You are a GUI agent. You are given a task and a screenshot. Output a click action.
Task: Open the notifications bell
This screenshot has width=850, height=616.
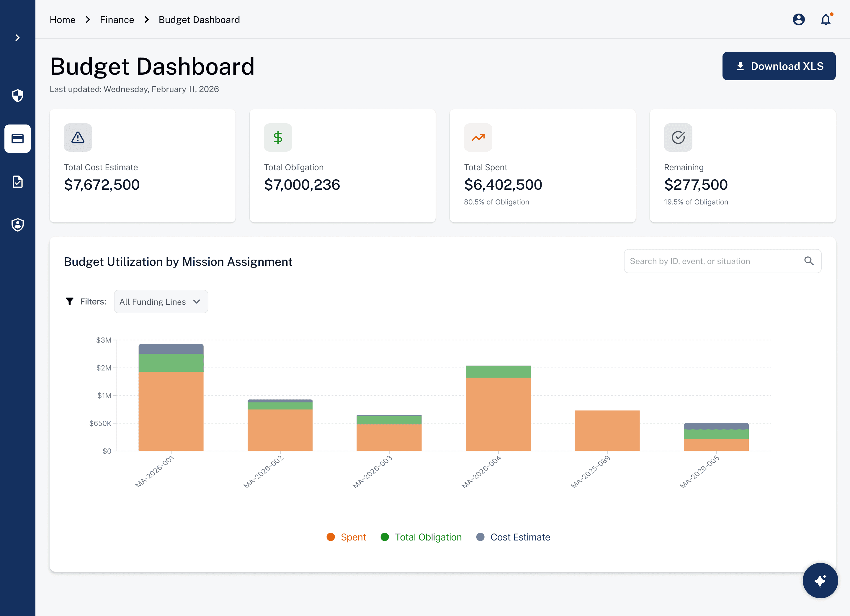pos(826,19)
